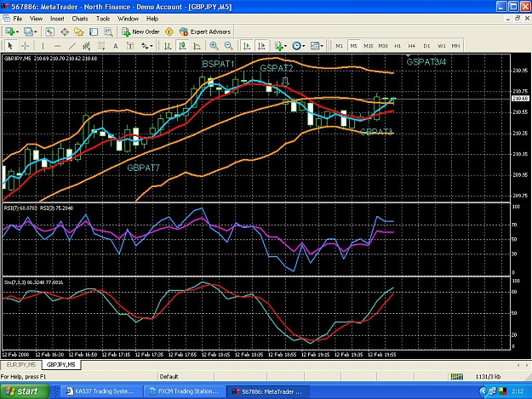This screenshot has height=399, width=532.
Task: Expand the Profiles dropdown arrow
Action: click(36, 31)
